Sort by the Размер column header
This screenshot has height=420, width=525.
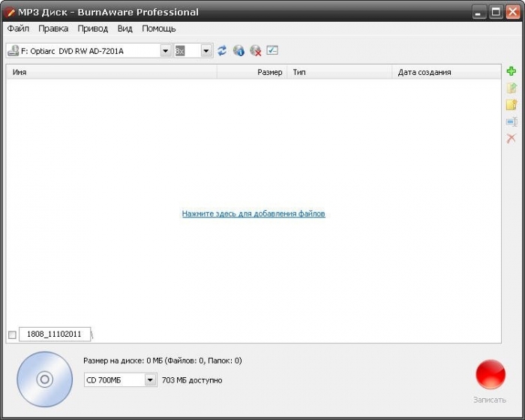pyautogui.click(x=269, y=73)
